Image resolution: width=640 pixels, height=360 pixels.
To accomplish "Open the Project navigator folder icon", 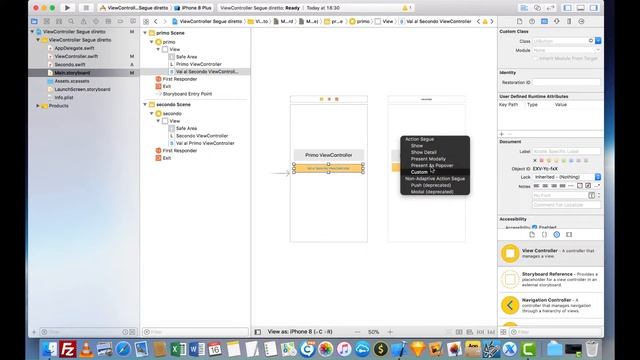I will pyautogui.click(x=34, y=21).
